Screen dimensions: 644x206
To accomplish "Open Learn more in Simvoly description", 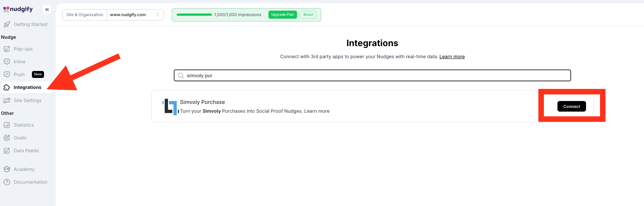I will tap(317, 111).
